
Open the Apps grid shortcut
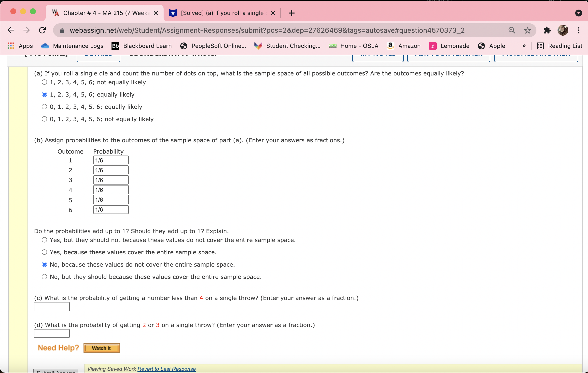coord(20,46)
